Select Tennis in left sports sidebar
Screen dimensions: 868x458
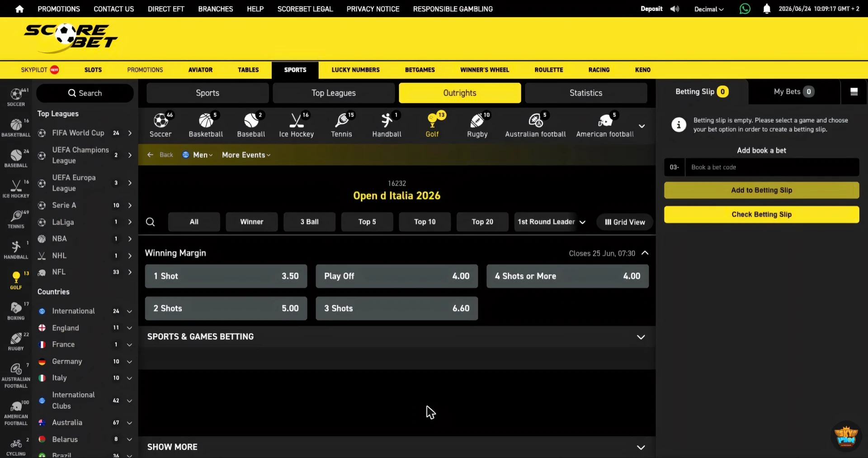[x=16, y=219]
